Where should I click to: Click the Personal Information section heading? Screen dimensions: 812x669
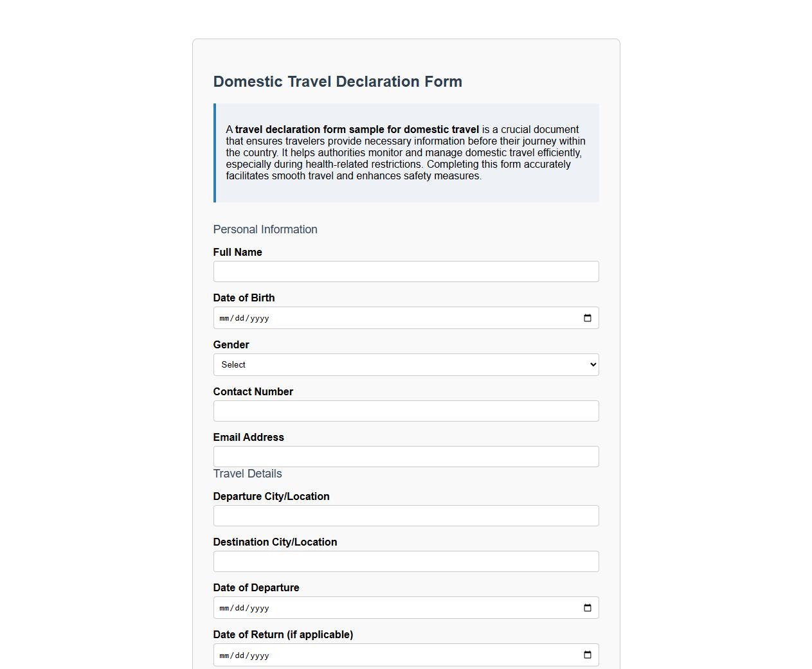265,229
